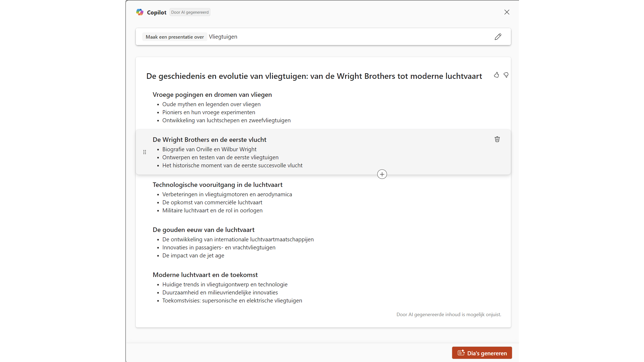Click the Dia's genereren button
This screenshot has width=644, height=362.
pyautogui.click(x=482, y=353)
